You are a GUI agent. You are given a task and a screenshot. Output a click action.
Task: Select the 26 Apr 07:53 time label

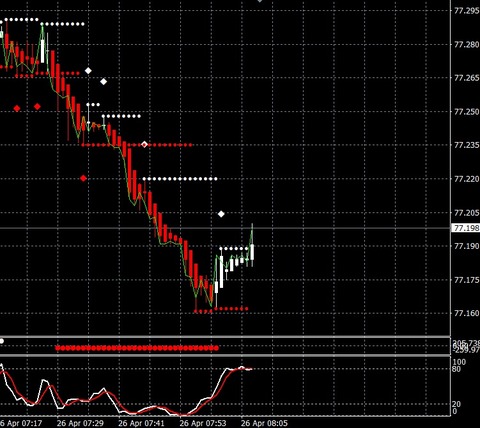point(203,423)
